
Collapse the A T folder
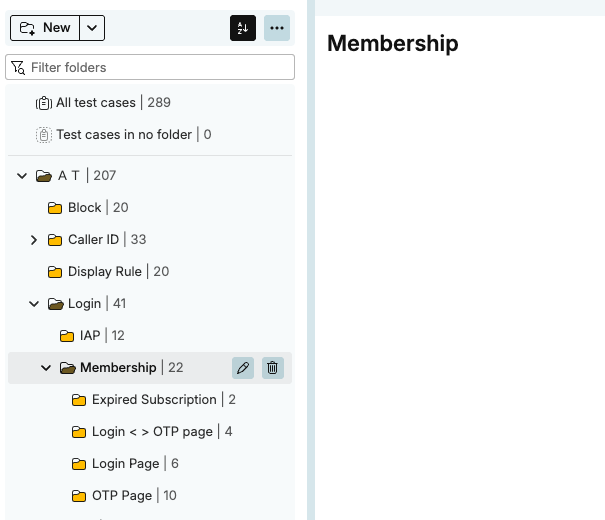click(22, 176)
